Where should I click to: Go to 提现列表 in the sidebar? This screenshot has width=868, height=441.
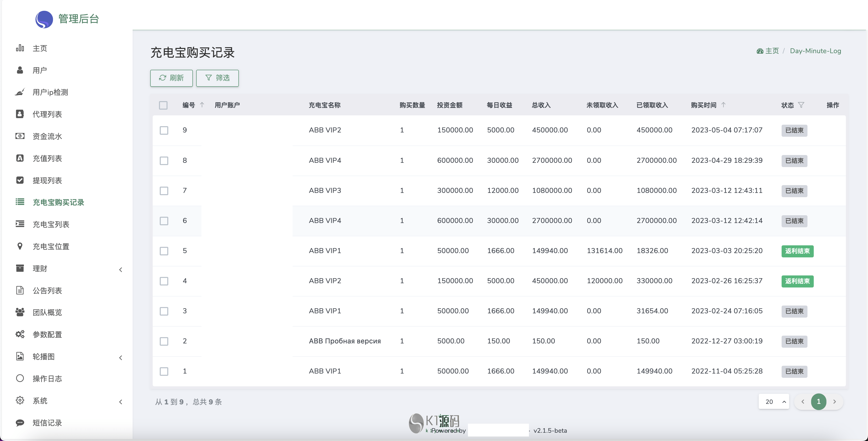point(47,180)
